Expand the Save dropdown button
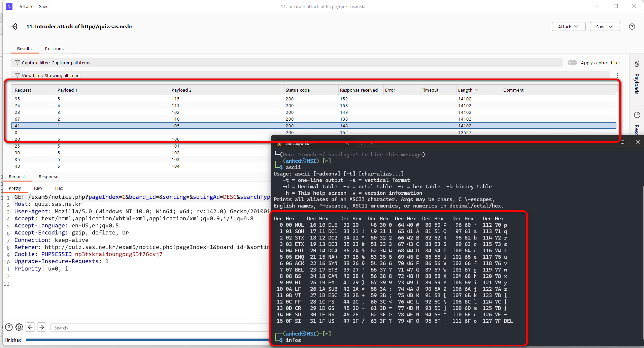The height and width of the screenshot is (348, 644). [604, 27]
